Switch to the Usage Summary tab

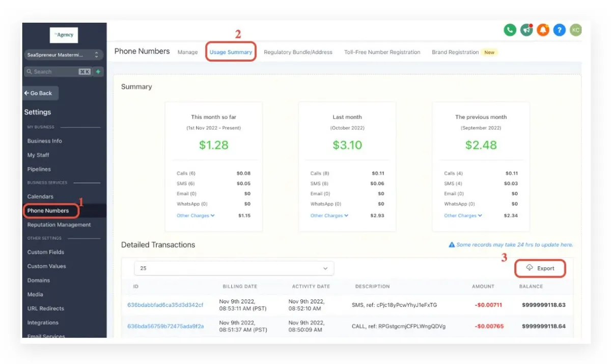click(x=231, y=52)
